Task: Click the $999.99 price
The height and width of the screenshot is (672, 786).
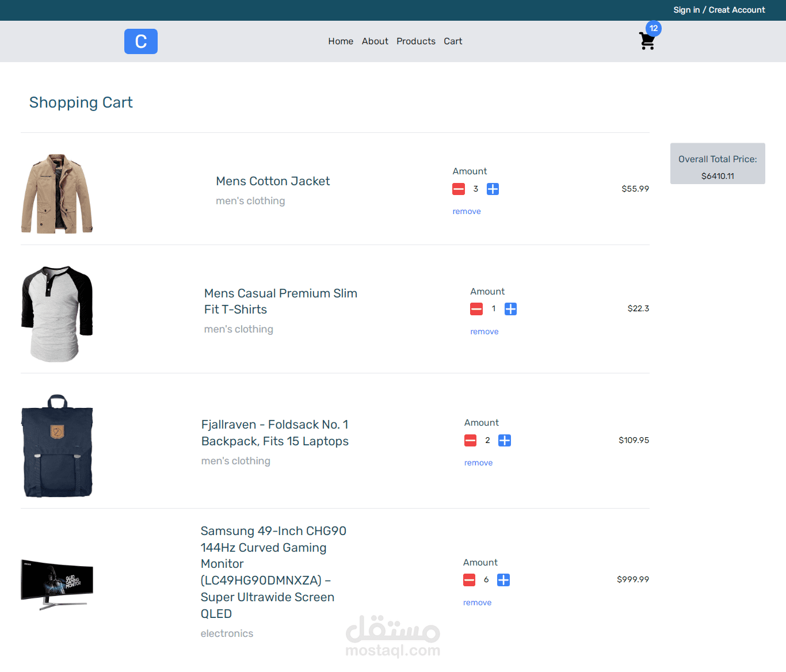Action: point(633,579)
